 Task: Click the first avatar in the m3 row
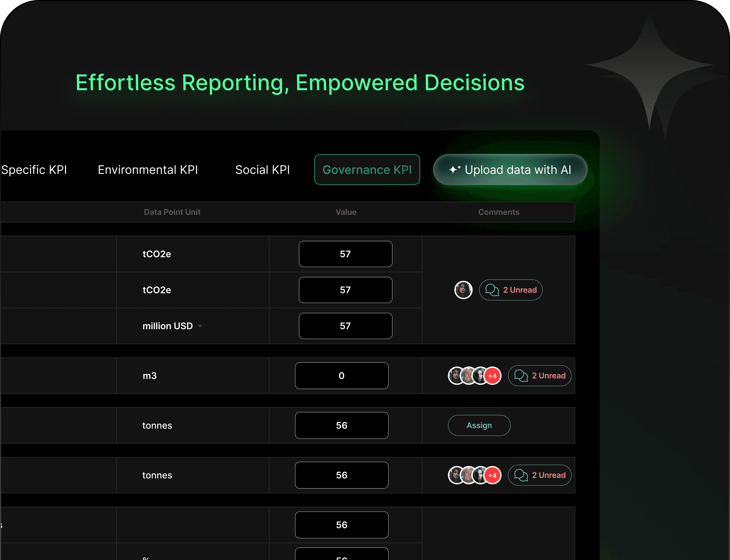click(x=455, y=376)
